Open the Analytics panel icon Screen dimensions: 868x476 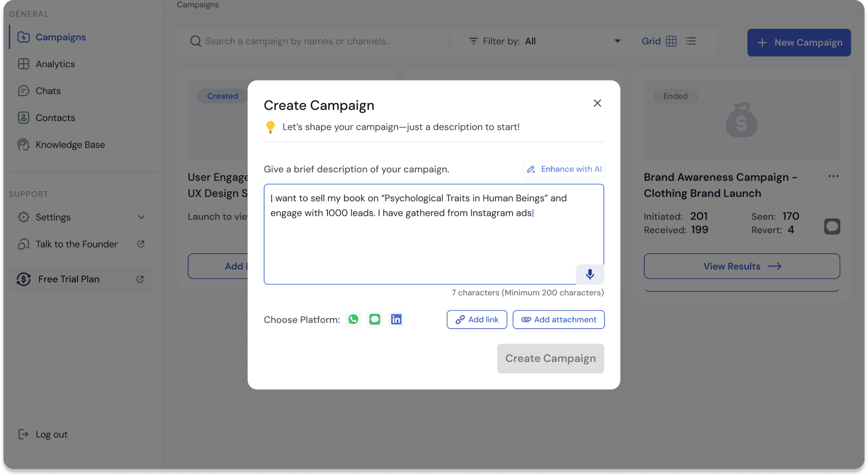23,64
